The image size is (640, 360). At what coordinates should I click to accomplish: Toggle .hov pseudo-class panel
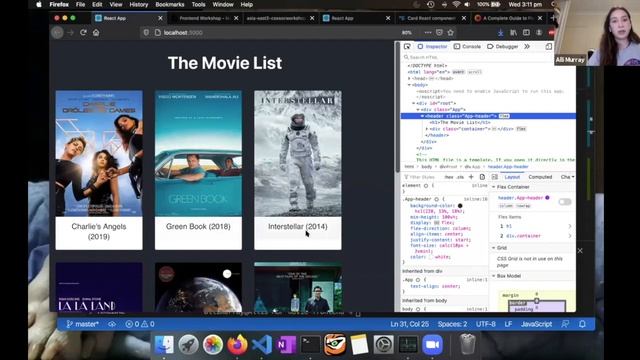pos(449,177)
